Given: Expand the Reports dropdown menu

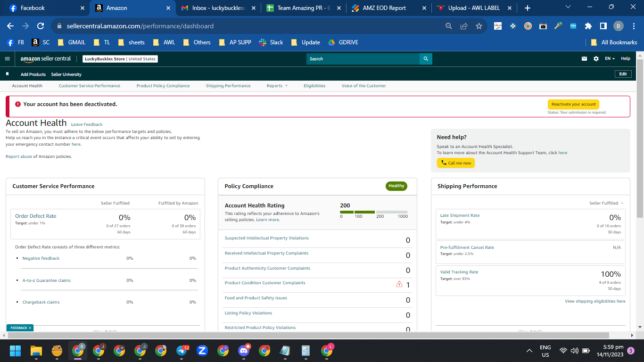Looking at the screenshot, I should click(x=277, y=86).
